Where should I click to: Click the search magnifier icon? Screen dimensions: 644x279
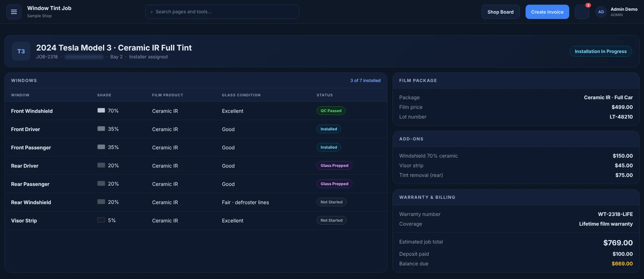152,12
